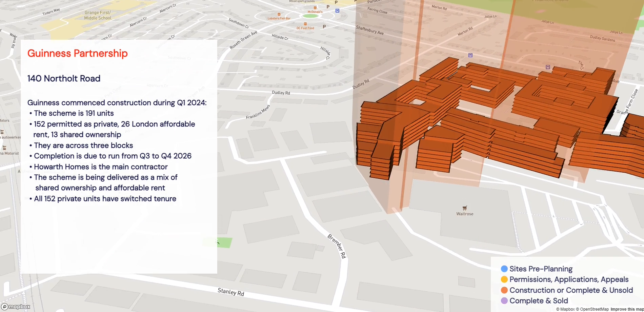The image size is (644, 312).
Task: Click the Stanley Rd street label
Action: [x=231, y=292]
